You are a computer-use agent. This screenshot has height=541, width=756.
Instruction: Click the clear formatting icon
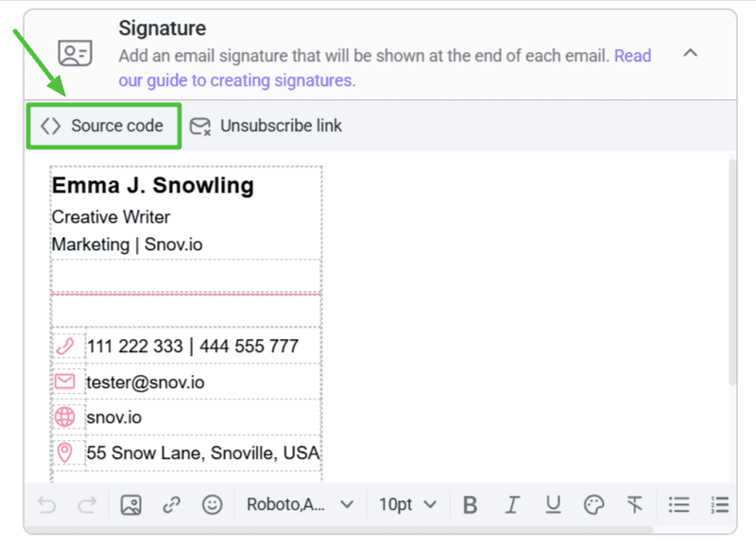[635, 505]
